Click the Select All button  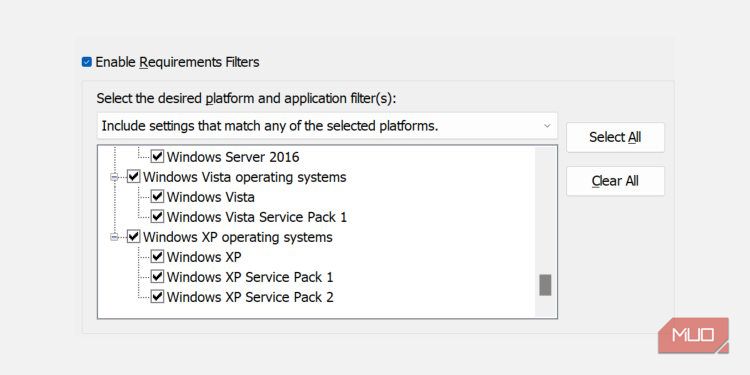pyautogui.click(x=615, y=137)
